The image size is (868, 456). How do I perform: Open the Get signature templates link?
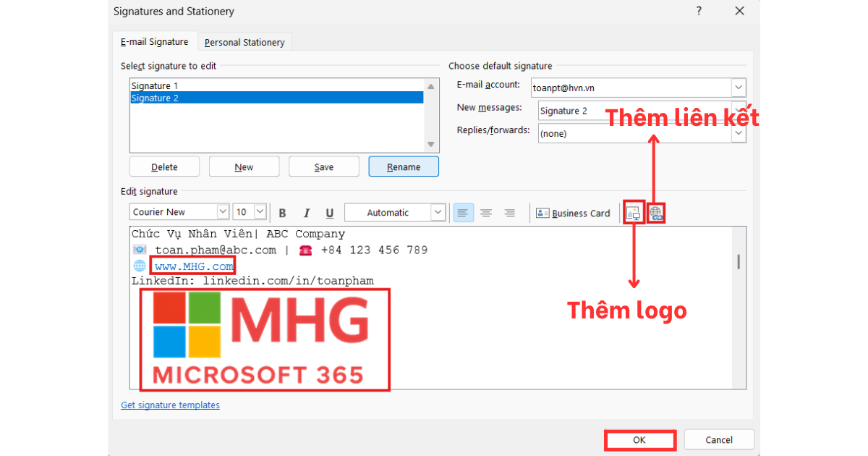[x=170, y=405]
